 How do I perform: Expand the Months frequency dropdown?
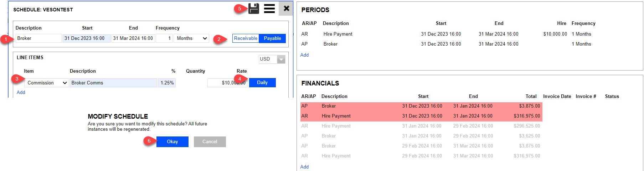[192, 38]
